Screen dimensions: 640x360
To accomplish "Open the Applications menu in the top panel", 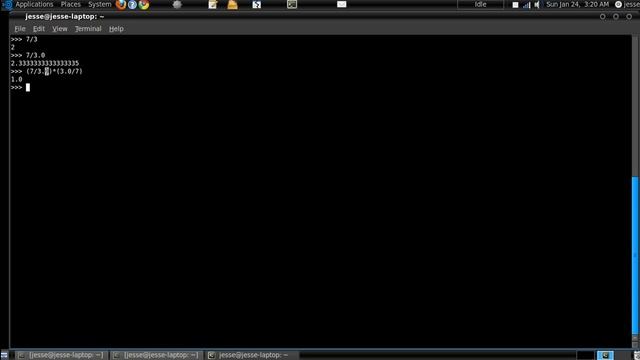I will [34, 4].
